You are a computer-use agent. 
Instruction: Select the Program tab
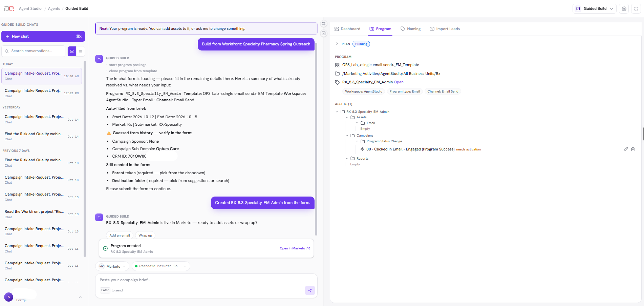pyautogui.click(x=380, y=29)
